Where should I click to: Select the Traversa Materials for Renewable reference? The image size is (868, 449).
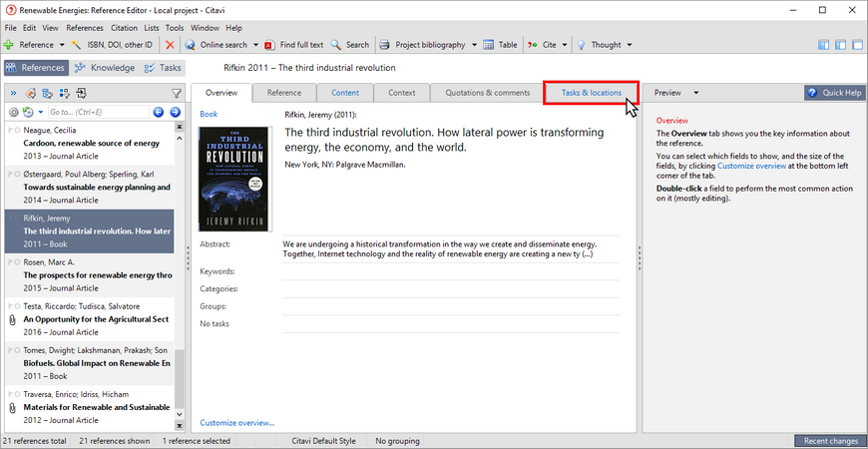pyautogui.click(x=89, y=407)
